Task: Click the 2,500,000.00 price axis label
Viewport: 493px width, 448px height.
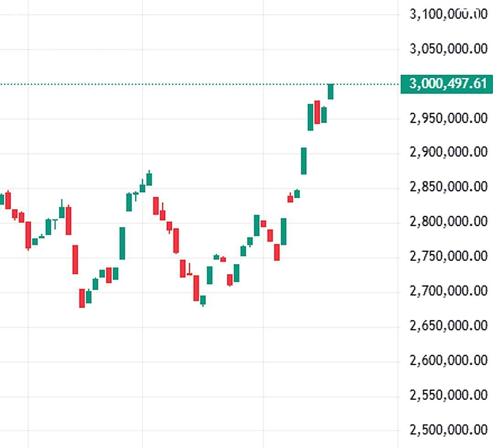Action: [x=448, y=430]
